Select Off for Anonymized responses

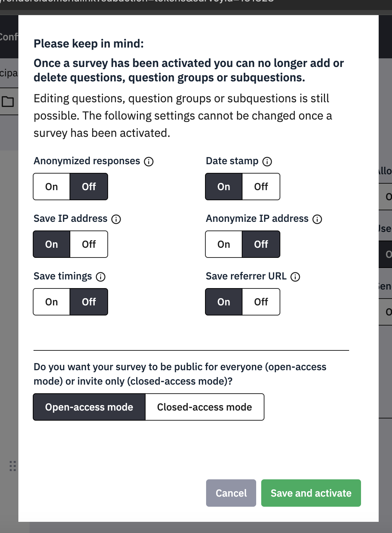click(x=89, y=187)
